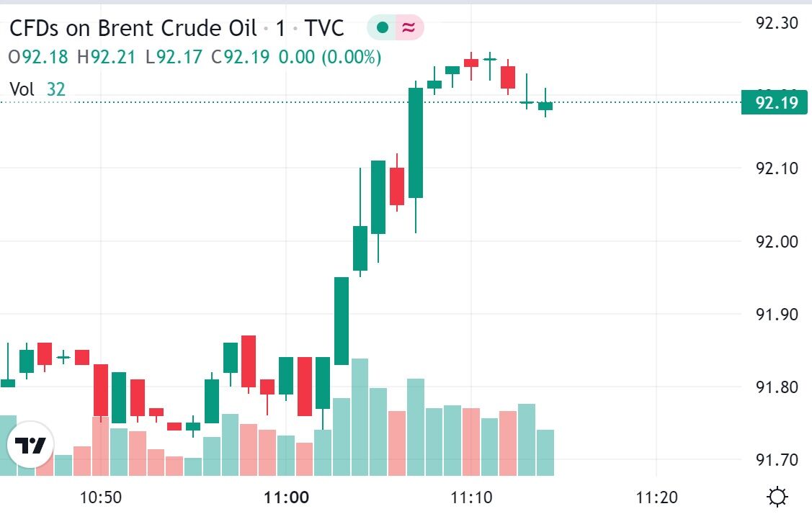Click the TVC exchange label
812x514 pixels.
(324, 28)
